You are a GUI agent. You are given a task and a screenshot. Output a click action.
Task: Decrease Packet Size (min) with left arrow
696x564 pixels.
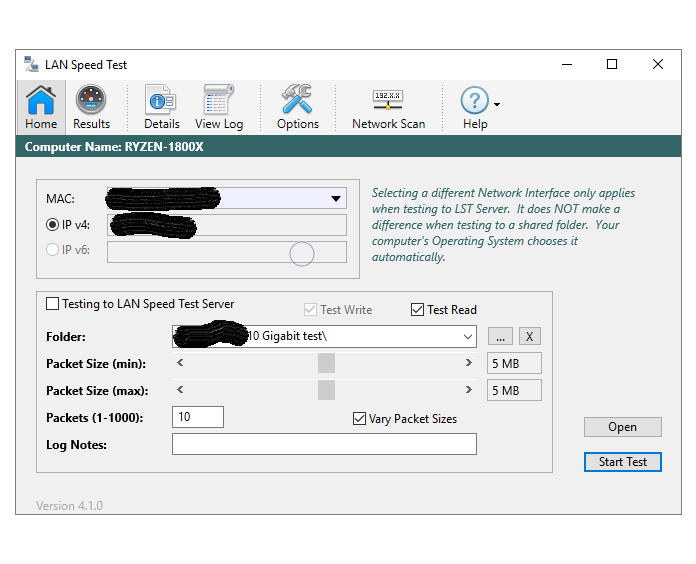coord(180,363)
